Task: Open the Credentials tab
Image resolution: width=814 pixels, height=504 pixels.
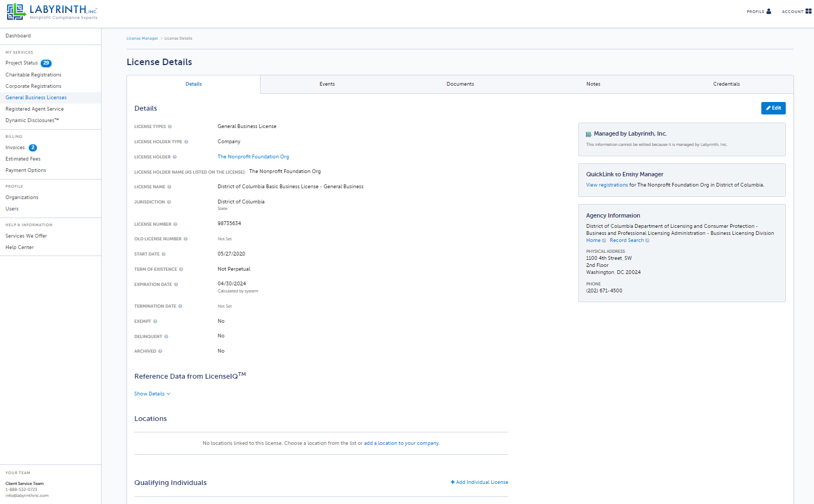Action: pyautogui.click(x=727, y=84)
